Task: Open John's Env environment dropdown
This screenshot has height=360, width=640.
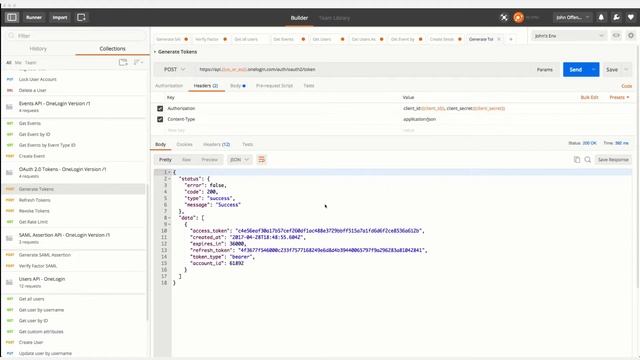Action: coord(569,36)
